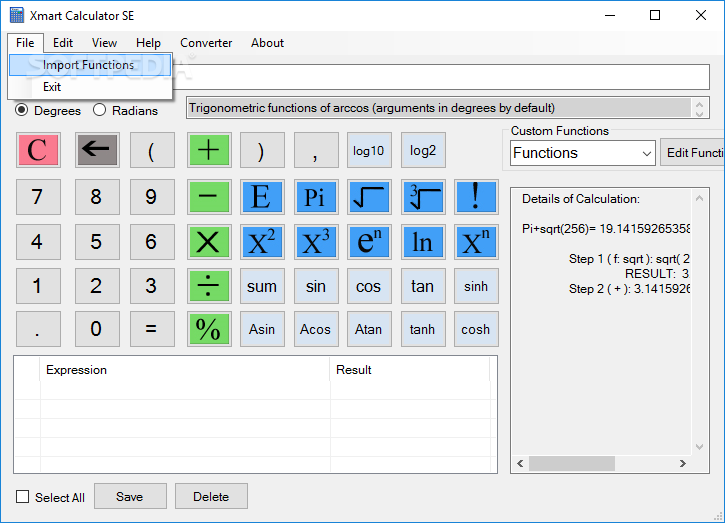Viewport: 725px width, 523px height.
Task: Click the cosh function button
Action: coord(476,329)
